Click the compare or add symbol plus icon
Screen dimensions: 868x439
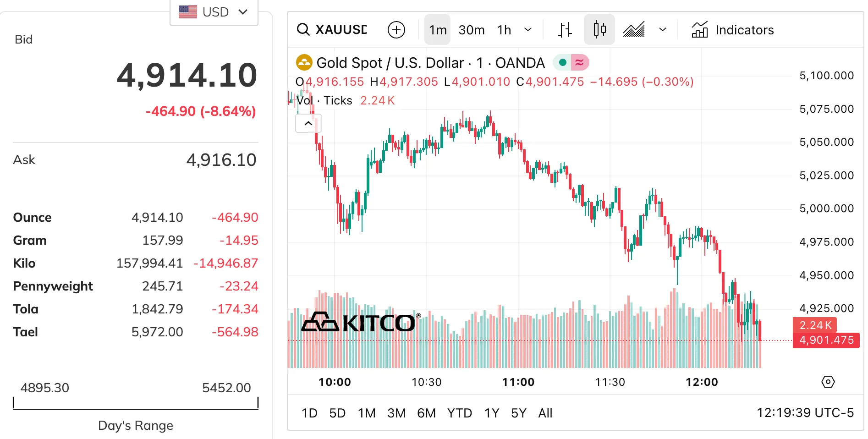click(396, 30)
